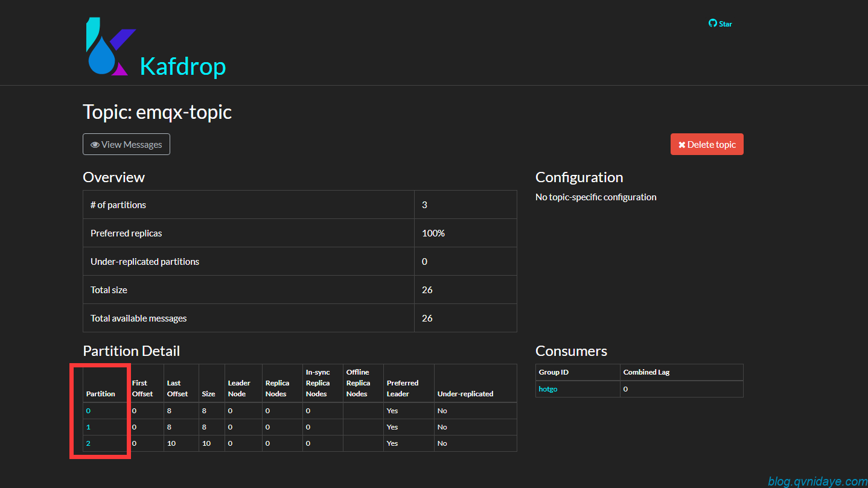This screenshot has height=488, width=868.
Task: Select the Total available messages value 26
Action: click(x=427, y=318)
